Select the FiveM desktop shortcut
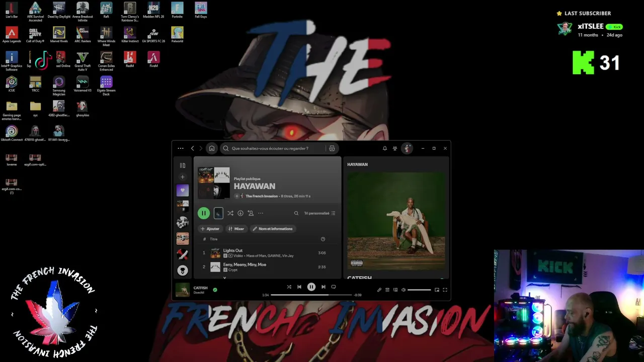 coord(153,60)
